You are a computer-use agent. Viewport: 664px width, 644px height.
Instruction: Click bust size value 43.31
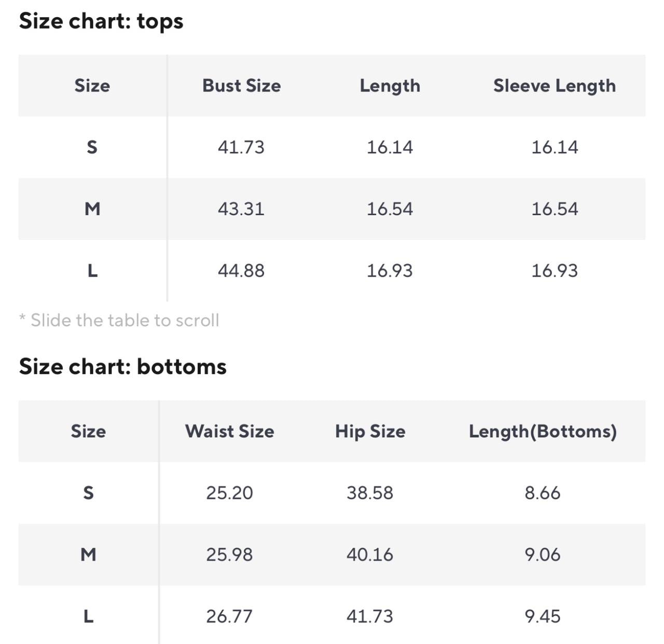(241, 209)
